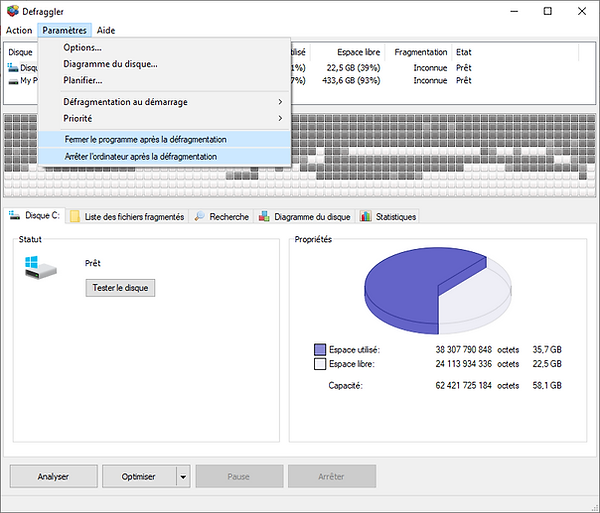Click the magnifier icon on Recherche tab
The image size is (600, 513).
tap(199, 217)
